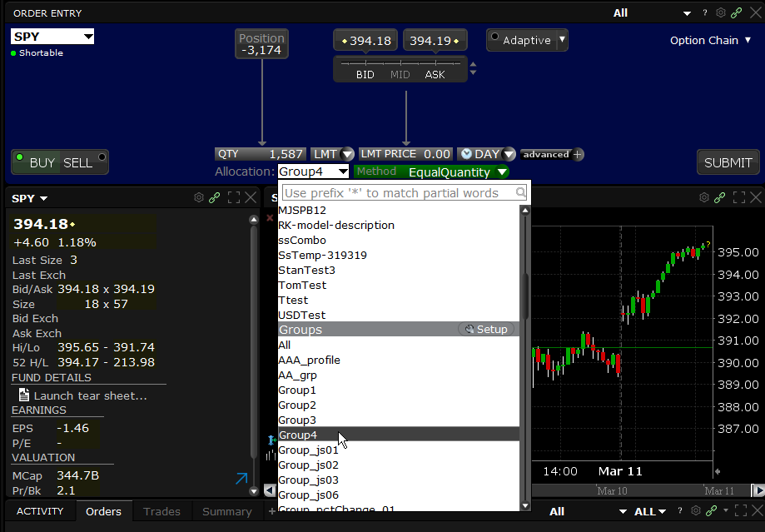Screen dimensions: 765x532
Task: Maximize the chart panel
Action: coord(739,197)
